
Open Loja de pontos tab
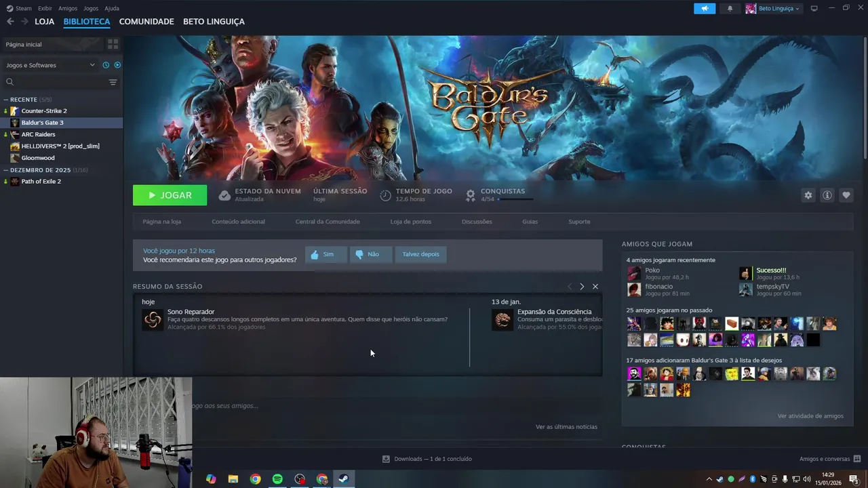coord(411,222)
